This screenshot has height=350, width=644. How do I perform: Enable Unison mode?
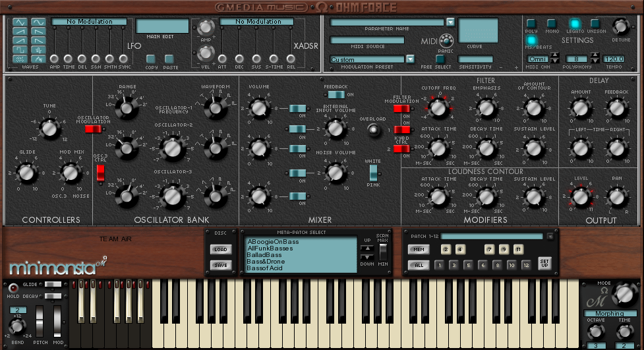tap(595, 23)
